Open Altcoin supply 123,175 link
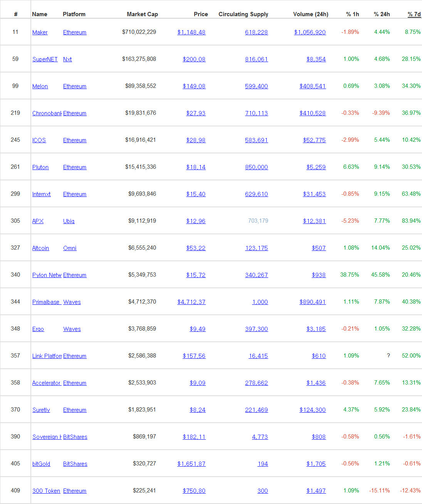Viewport: 422px width, 504px height. [257, 248]
